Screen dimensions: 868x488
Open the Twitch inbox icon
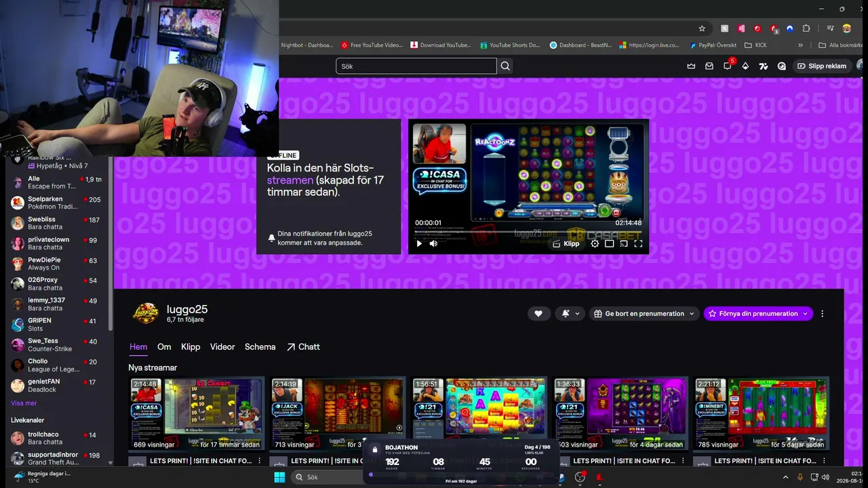click(709, 66)
